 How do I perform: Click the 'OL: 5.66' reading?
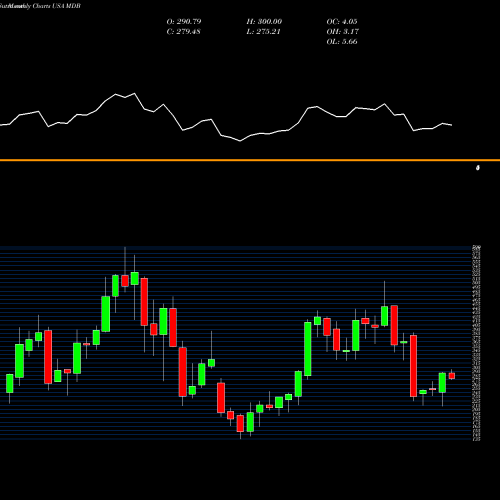tap(342, 42)
